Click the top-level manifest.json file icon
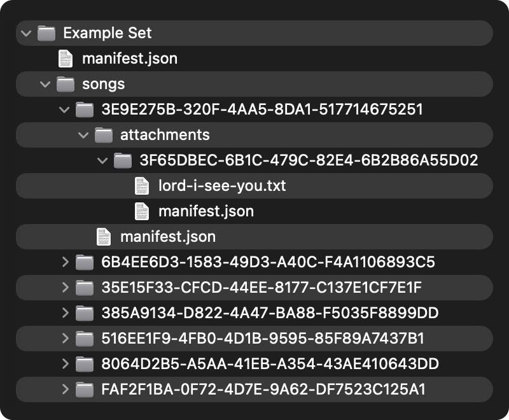The height and width of the screenshot is (420, 509). (65, 59)
